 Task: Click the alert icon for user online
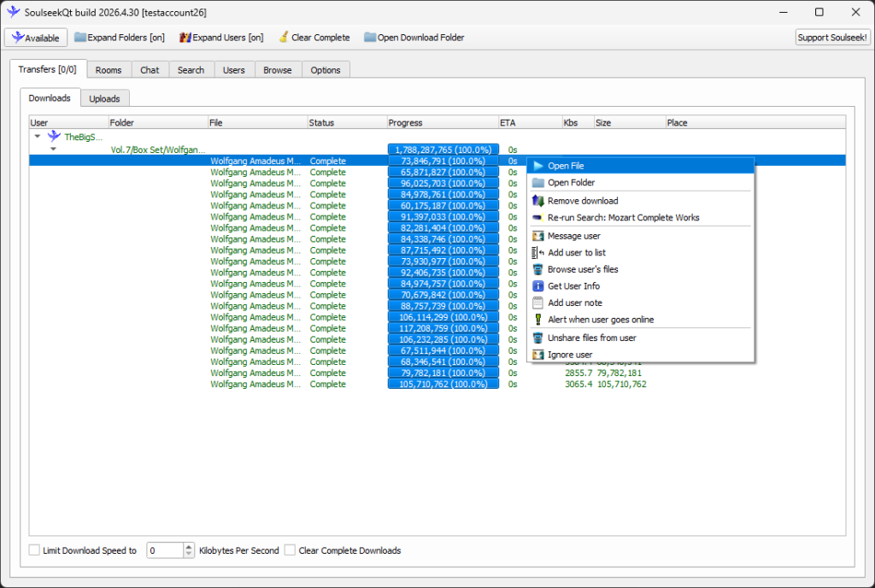pyautogui.click(x=538, y=320)
